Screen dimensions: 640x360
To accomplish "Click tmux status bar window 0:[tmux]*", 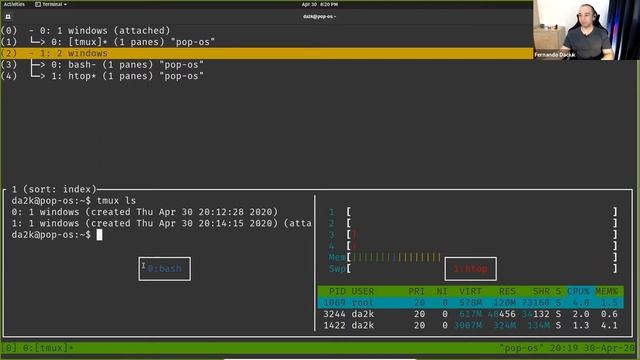I will [48, 348].
